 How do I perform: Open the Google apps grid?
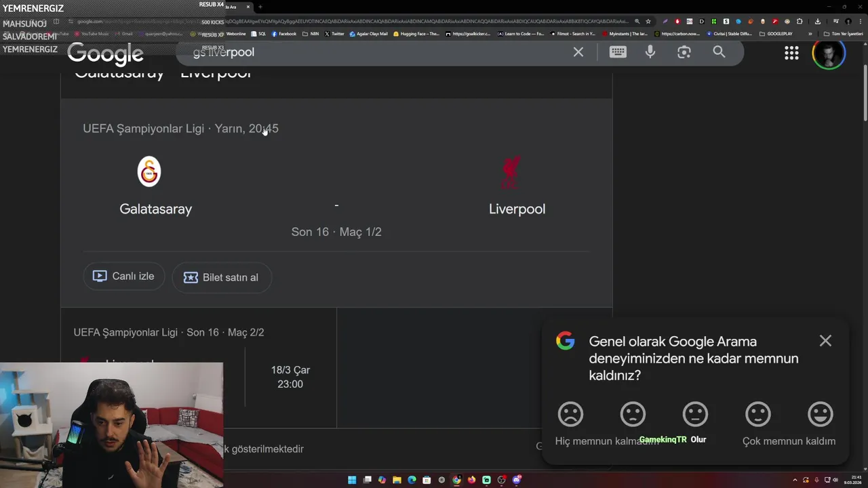[791, 53]
